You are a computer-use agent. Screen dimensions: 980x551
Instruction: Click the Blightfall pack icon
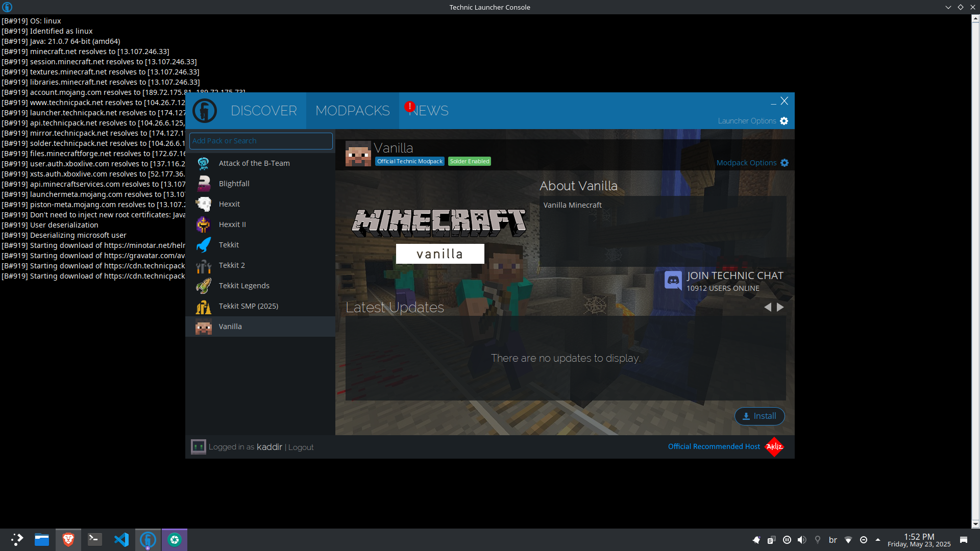point(204,184)
